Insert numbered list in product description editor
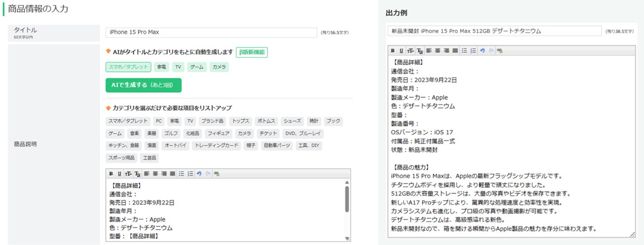 190,174
